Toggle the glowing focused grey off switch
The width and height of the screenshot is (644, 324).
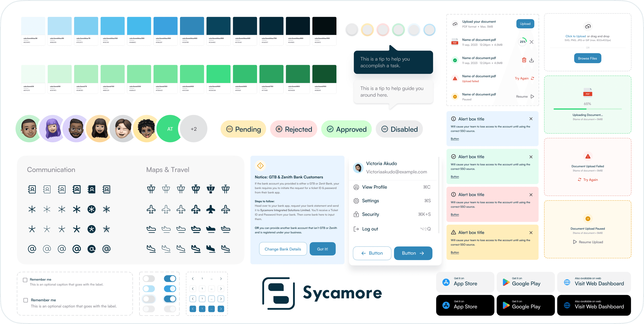[x=149, y=299]
